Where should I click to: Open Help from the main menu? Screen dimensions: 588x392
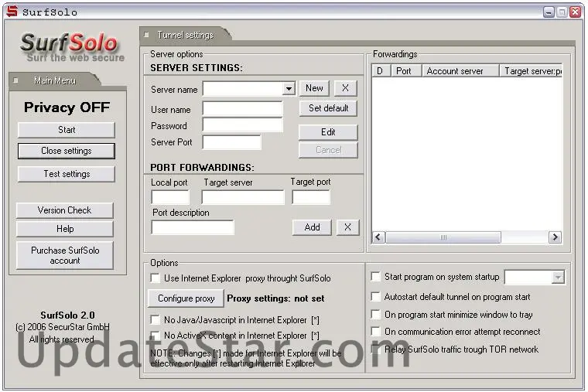[64, 229]
